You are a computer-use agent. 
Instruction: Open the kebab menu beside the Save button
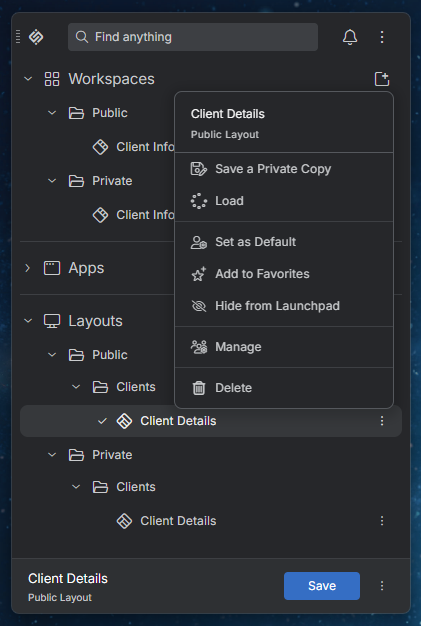382,586
